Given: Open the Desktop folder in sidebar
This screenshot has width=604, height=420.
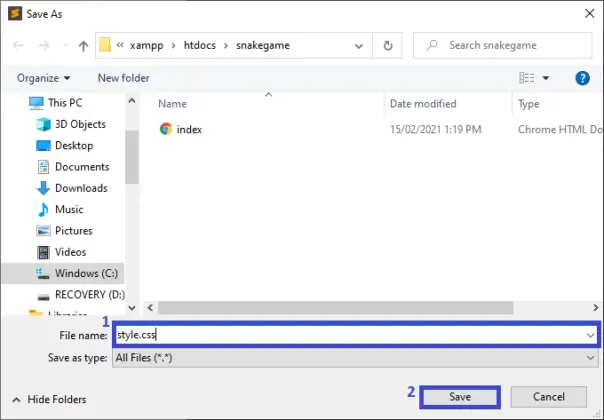Looking at the screenshot, I should [73, 145].
